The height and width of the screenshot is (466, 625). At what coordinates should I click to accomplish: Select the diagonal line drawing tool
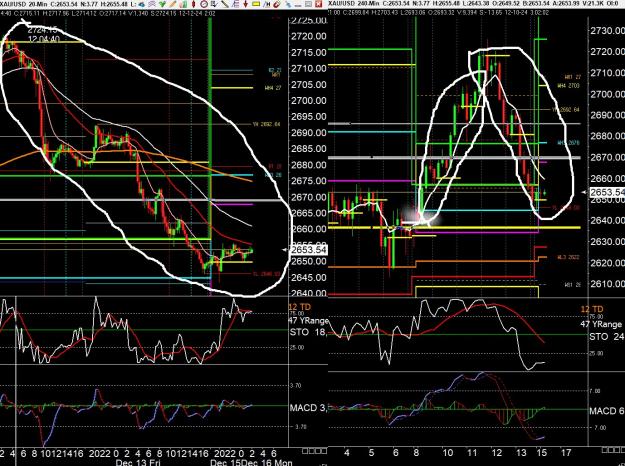coord(225,4)
